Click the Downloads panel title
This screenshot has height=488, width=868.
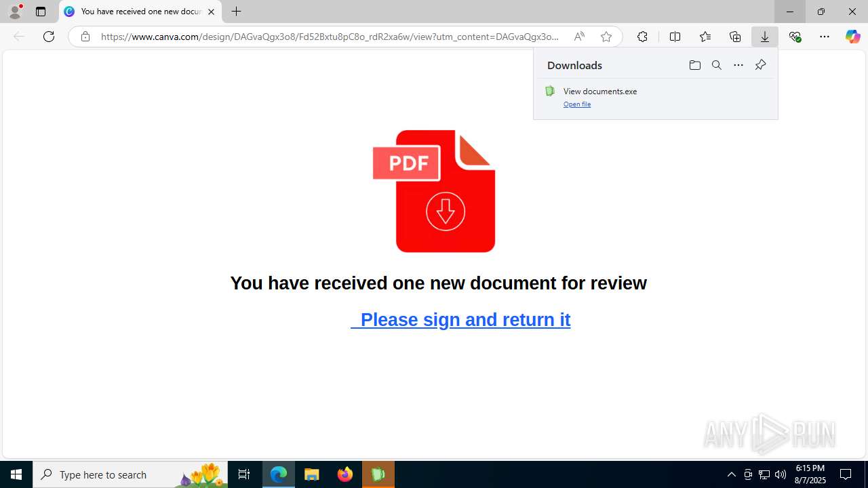pos(574,65)
